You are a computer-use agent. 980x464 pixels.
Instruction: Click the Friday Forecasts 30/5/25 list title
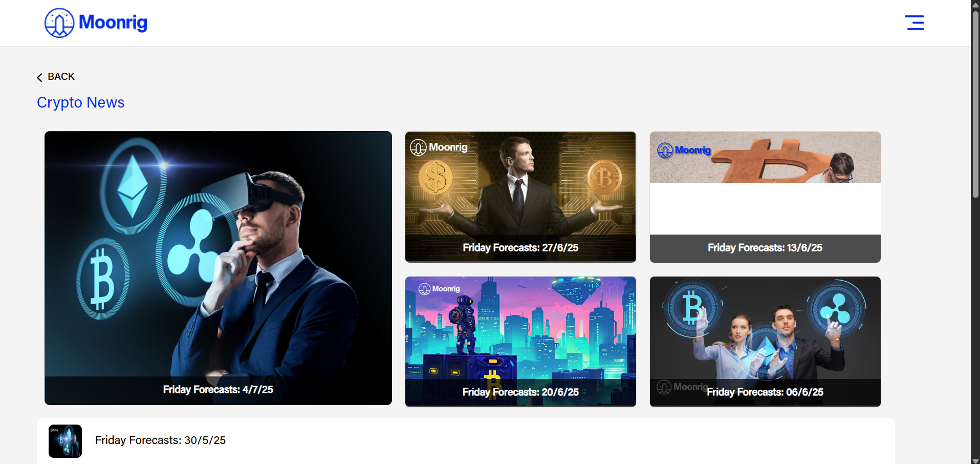point(160,440)
